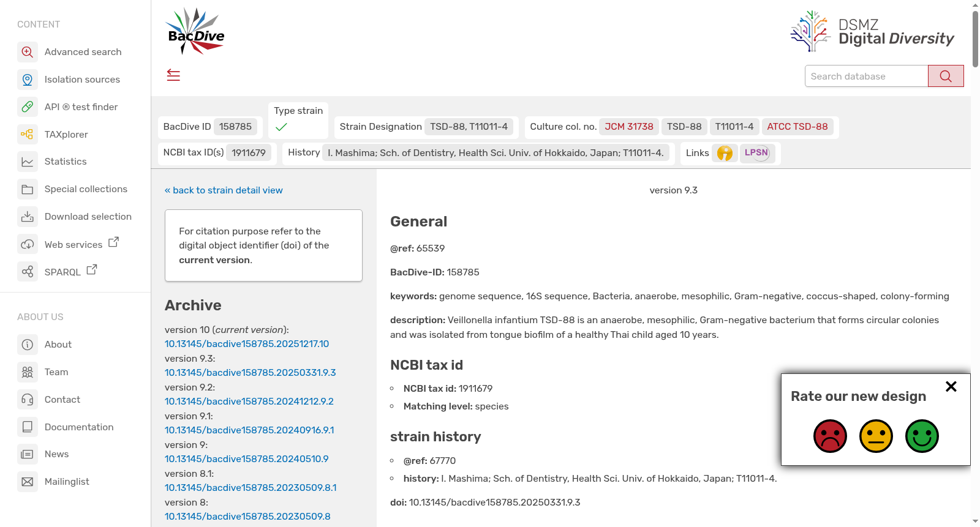Open the DSMZ Digital Diversity logo

point(872,31)
